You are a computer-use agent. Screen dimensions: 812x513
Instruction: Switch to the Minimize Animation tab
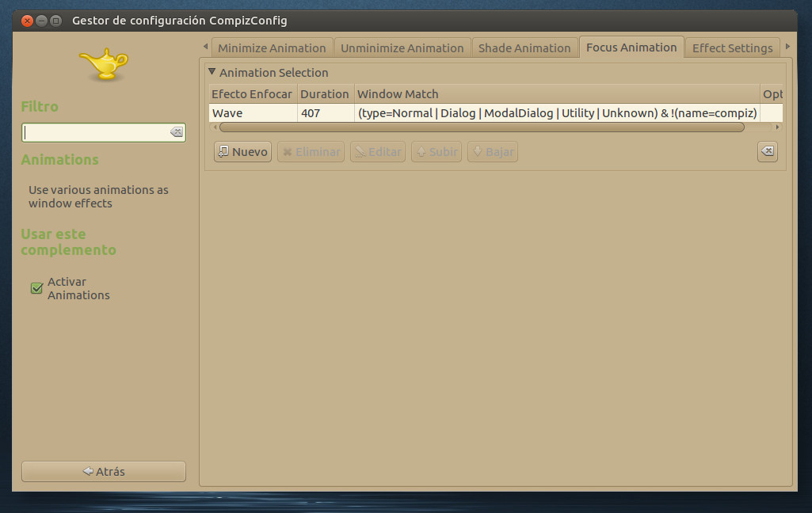click(272, 48)
